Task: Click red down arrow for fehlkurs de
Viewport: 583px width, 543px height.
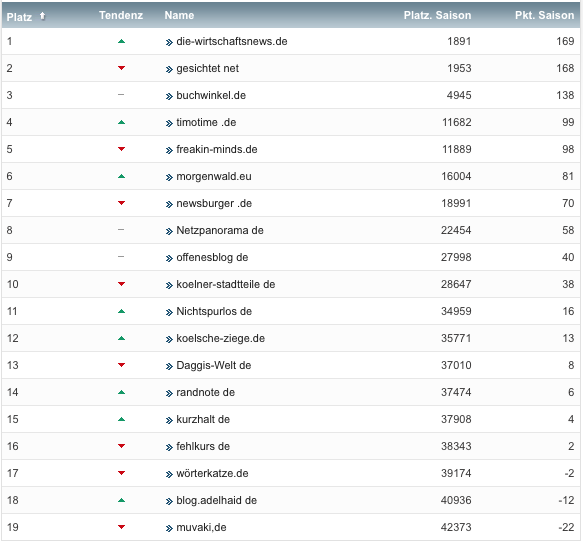Action: click(x=121, y=446)
